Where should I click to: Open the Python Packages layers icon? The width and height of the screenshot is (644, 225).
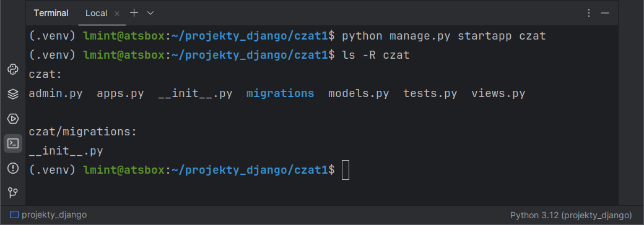[x=13, y=94]
